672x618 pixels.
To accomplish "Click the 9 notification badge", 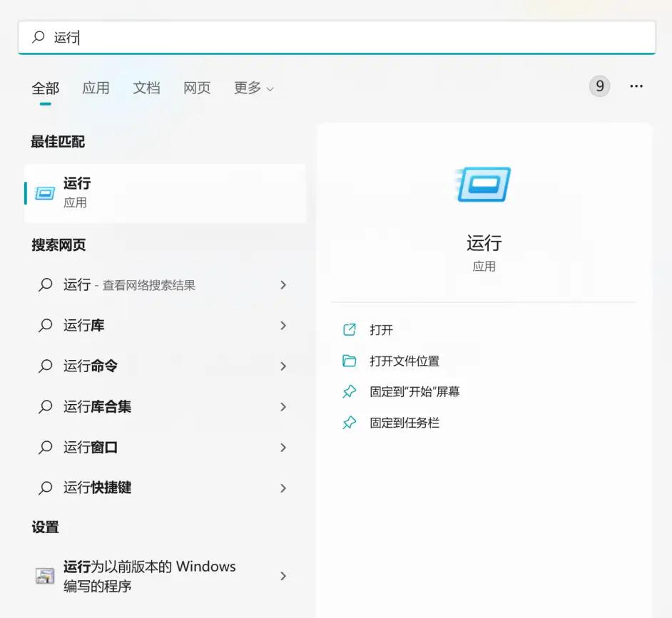I will 600,86.
